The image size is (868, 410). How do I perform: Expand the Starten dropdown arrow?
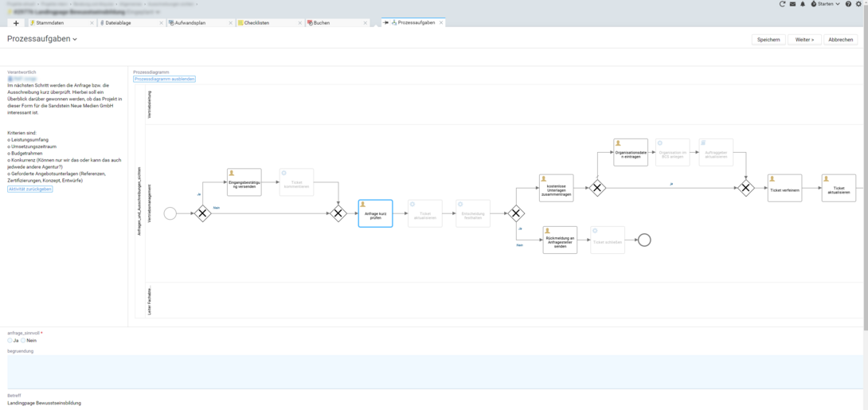837,4
